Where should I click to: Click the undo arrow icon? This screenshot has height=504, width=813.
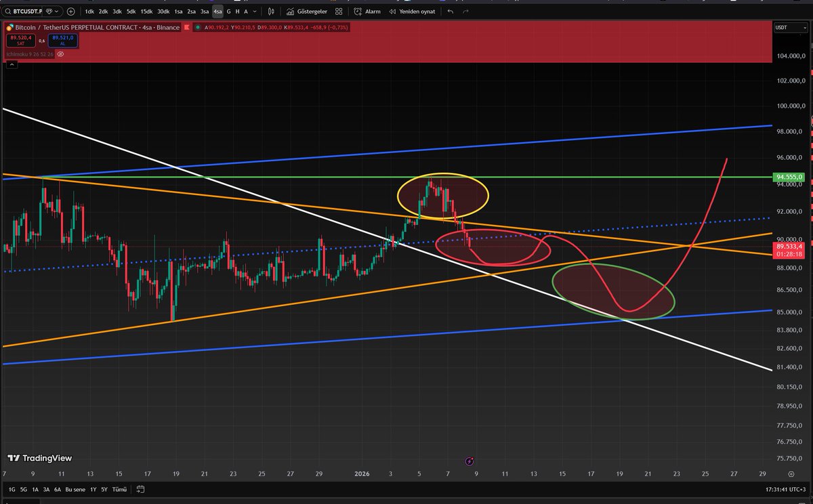click(450, 12)
